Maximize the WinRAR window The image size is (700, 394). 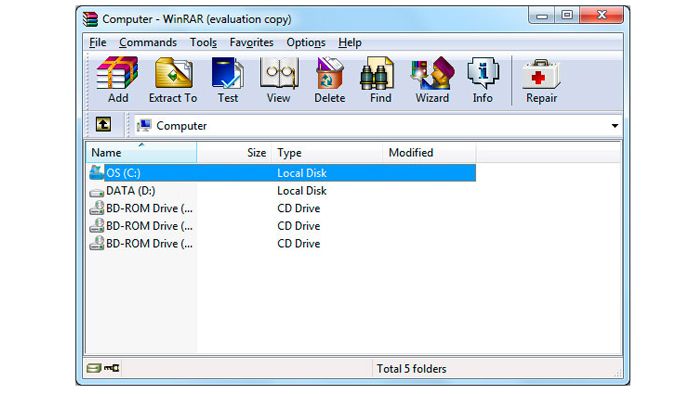(x=567, y=16)
